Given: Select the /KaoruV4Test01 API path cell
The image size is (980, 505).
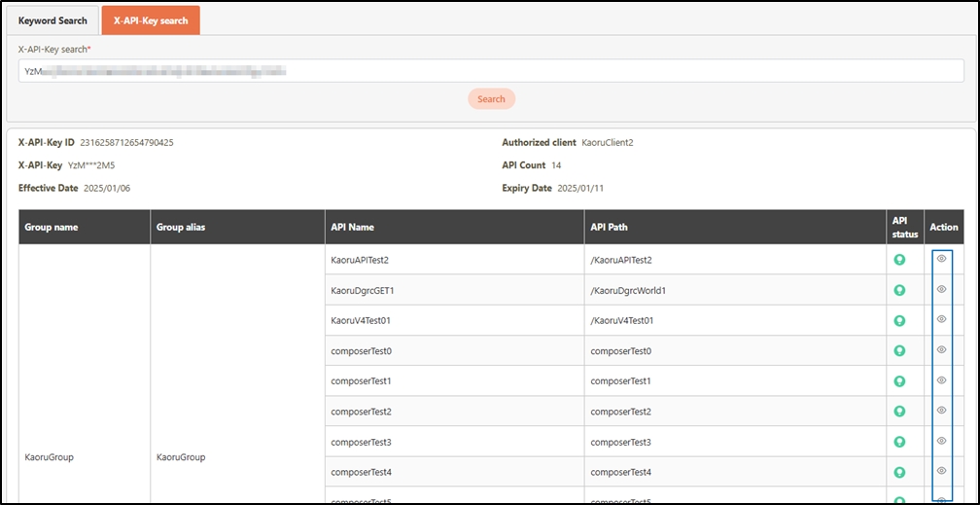Looking at the screenshot, I should click(x=621, y=320).
